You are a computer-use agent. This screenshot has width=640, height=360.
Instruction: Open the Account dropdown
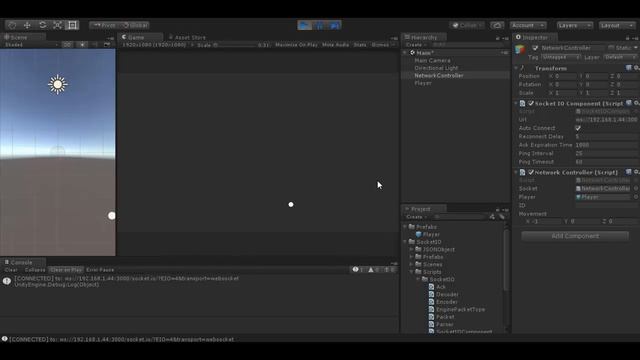pos(527,25)
